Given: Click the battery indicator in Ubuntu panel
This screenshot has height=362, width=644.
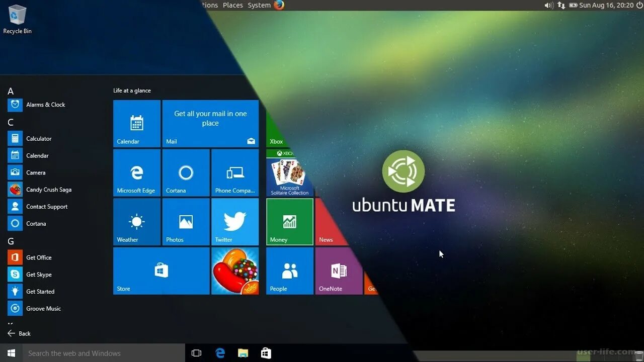Looking at the screenshot, I should pos(574,5).
